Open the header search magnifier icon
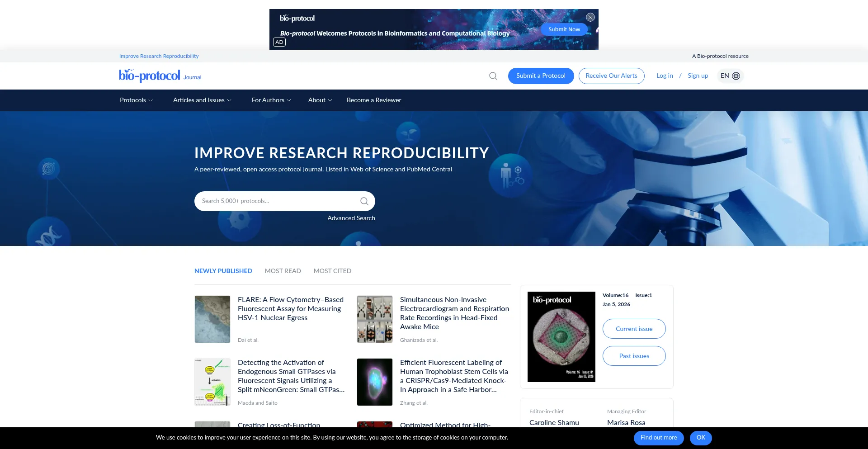Image resolution: width=868 pixels, height=449 pixels. coord(493,76)
